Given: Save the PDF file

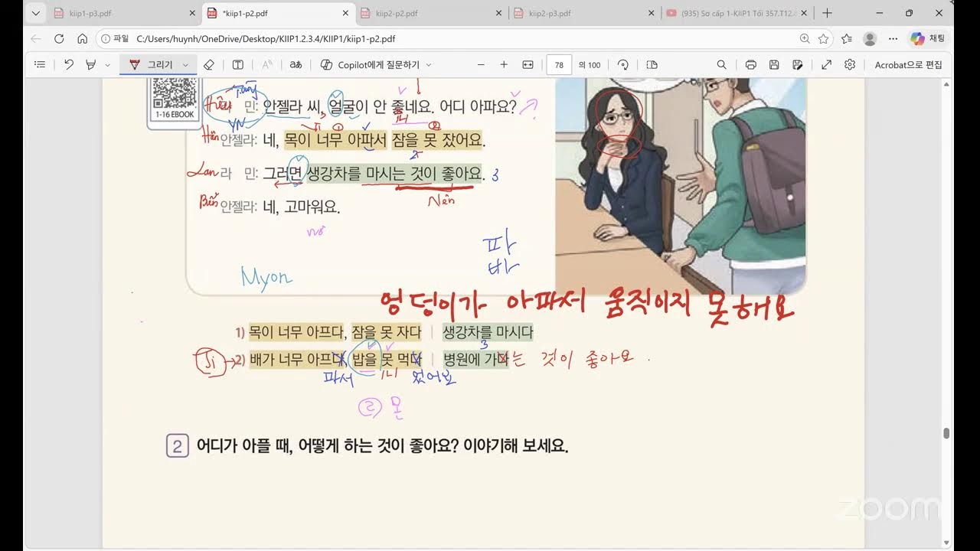Looking at the screenshot, I should (774, 65).
